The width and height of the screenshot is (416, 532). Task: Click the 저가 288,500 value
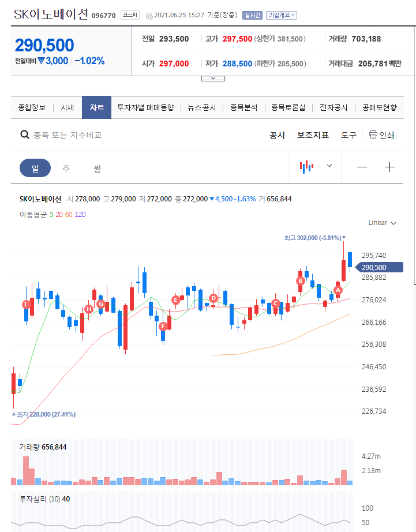[237, 63]
